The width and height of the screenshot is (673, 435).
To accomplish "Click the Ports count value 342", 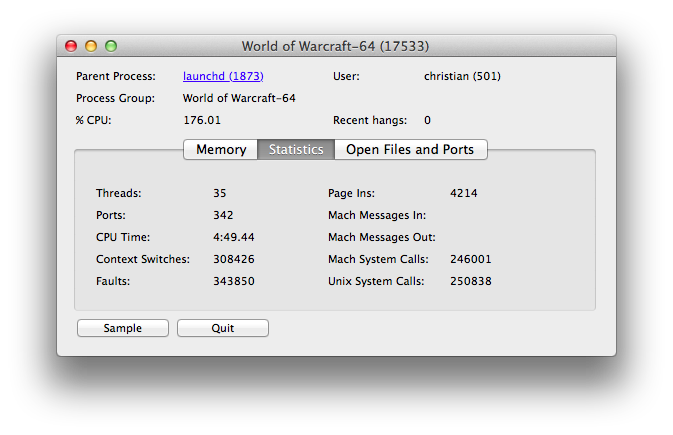I will pyautogui.click(x=223, y=215).
